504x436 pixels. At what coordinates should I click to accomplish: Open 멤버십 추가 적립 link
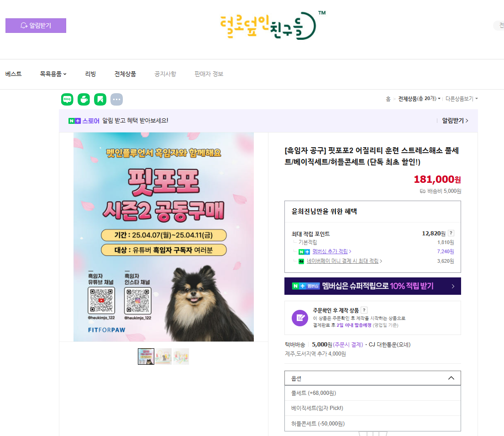click(x=330, y=251)
